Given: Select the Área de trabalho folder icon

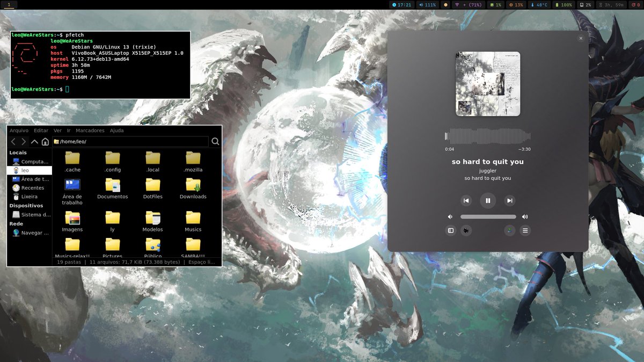Looking at the screenshot, I should click(x=72, y=192).
